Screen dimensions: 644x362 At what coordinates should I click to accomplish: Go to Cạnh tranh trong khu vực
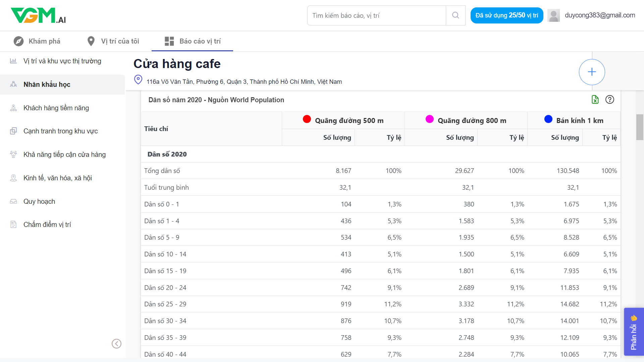click(x=60, y=131)
